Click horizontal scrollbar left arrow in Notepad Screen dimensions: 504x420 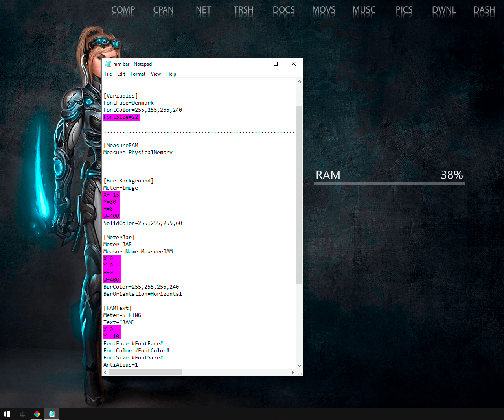(x=105, y=372)
